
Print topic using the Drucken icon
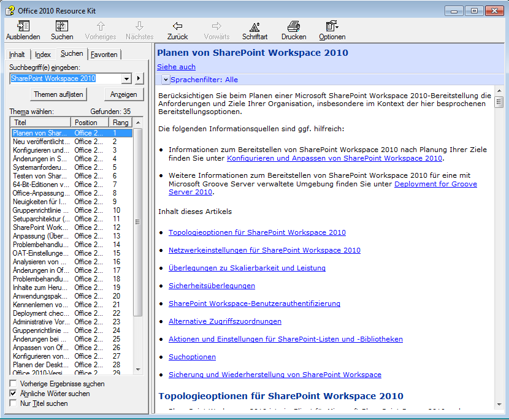pyautogui.click(x=294, y=26)
